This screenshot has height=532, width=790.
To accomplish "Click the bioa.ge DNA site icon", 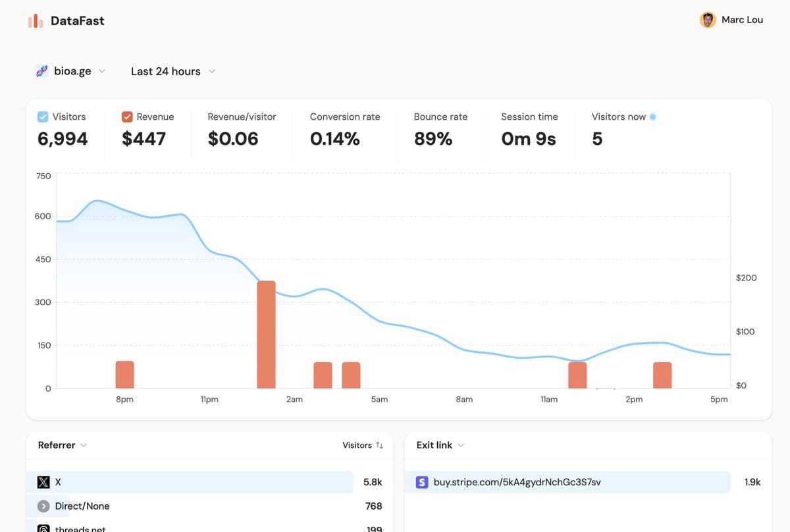I will coord(41,71).
